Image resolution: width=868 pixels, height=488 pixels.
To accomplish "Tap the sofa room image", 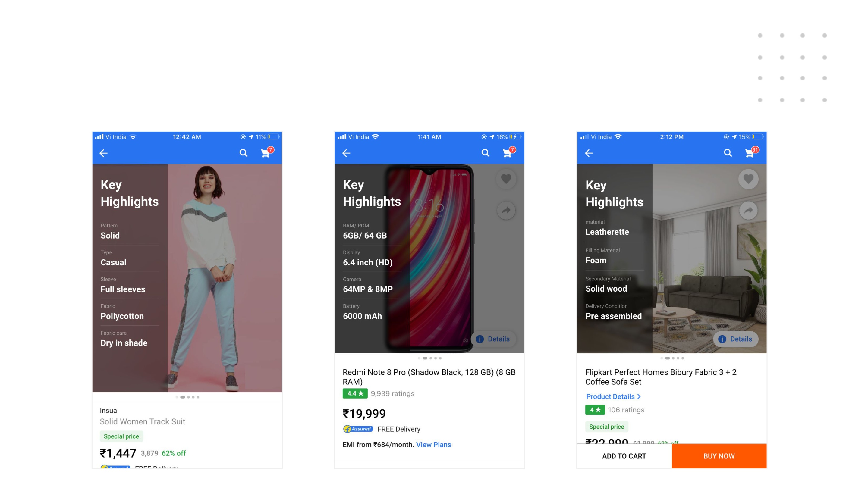I will tap(709, 258).
